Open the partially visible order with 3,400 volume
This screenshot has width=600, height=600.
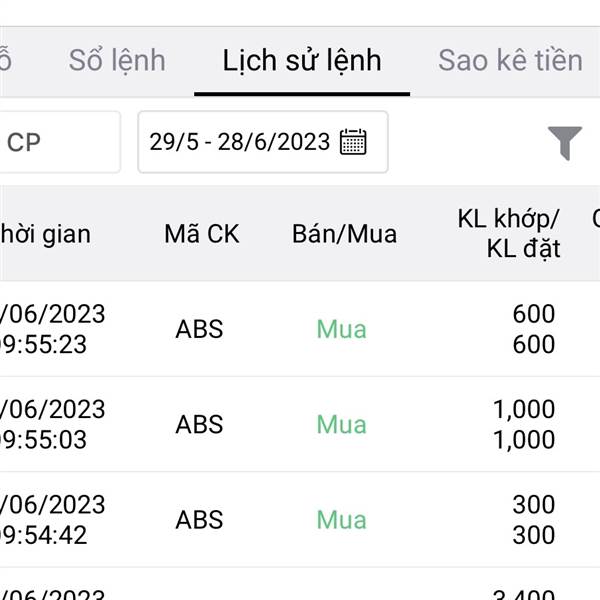click(300, 584)
